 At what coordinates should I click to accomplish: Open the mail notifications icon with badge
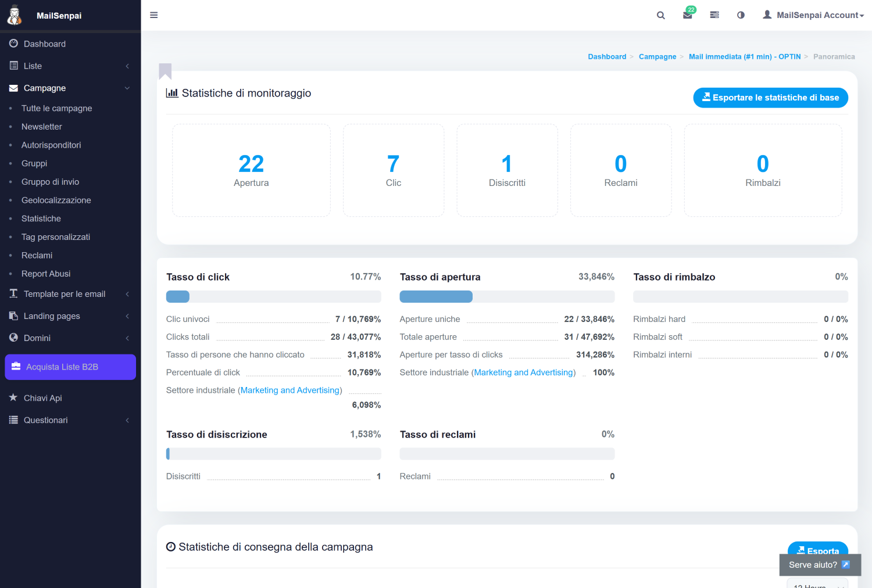(688, 15)
